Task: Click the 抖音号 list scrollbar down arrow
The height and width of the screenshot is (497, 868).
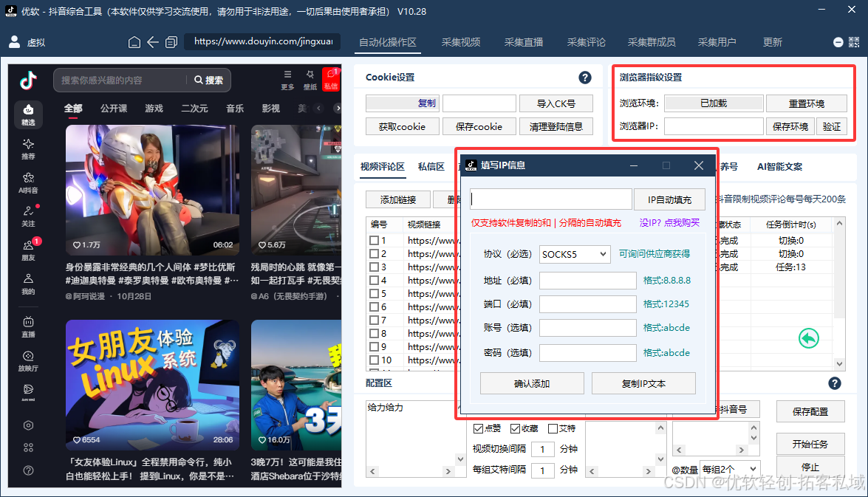Action: pos(753,438)
